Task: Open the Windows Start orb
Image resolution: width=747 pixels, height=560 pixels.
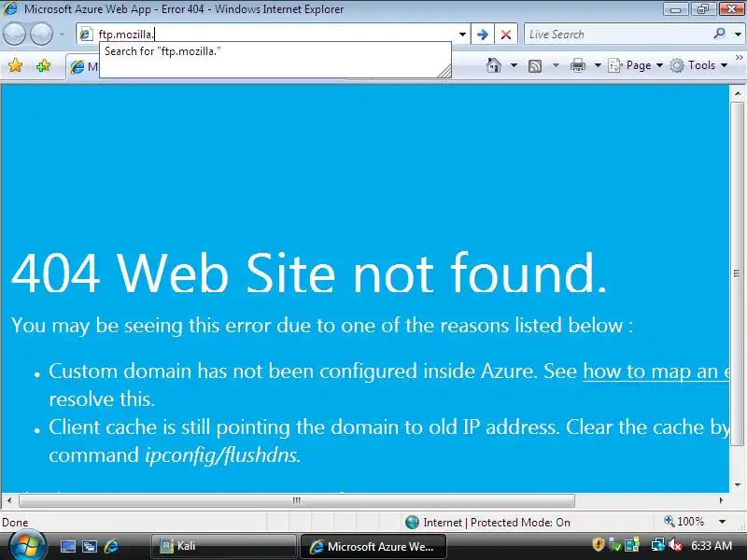Action: click(x=28, y=546)
